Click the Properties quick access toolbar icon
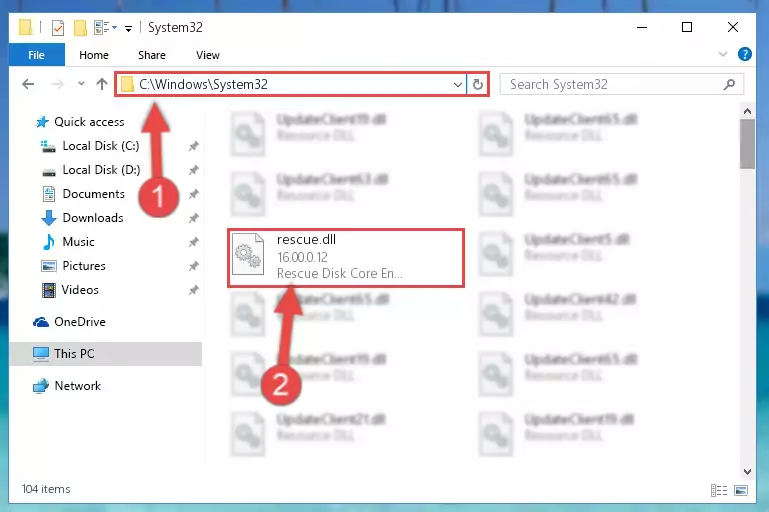769x512 pixels. tap(58, 27)
